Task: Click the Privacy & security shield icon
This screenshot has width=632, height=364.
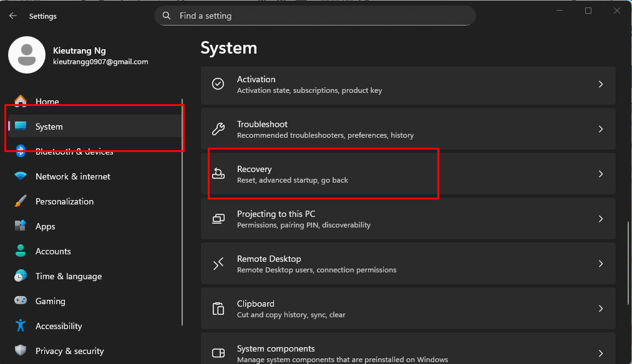Action: [21, 351]
